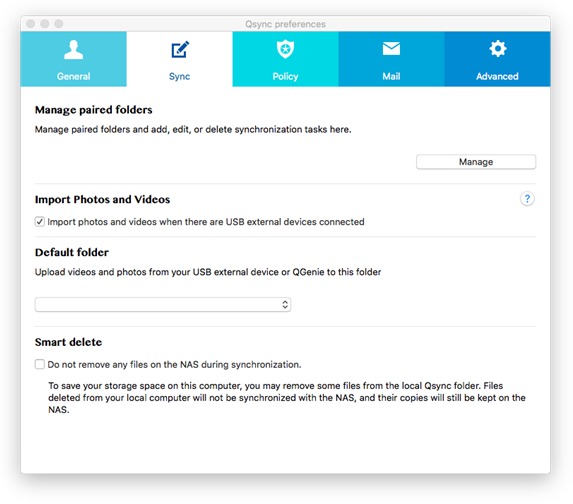Uncheck Import photos and videos from USB checkbox

[40, 221]
